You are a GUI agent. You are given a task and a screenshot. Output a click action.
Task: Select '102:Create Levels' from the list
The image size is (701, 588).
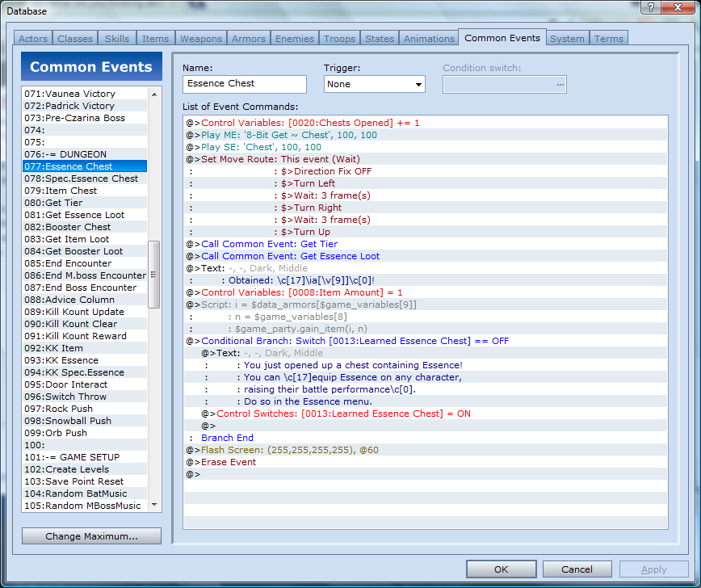pyautogui.click(x=74, y=469)
